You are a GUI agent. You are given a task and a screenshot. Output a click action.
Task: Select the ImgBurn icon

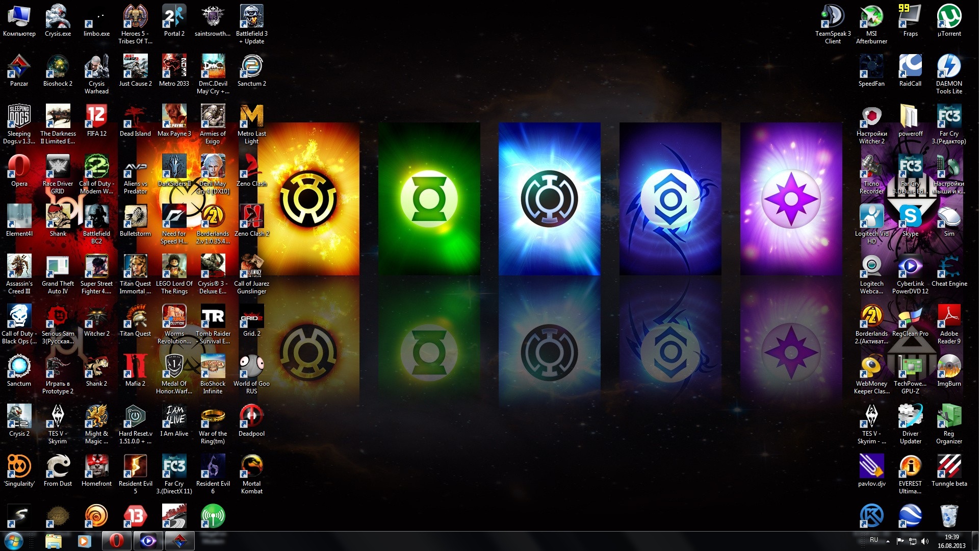pos(949,371)
